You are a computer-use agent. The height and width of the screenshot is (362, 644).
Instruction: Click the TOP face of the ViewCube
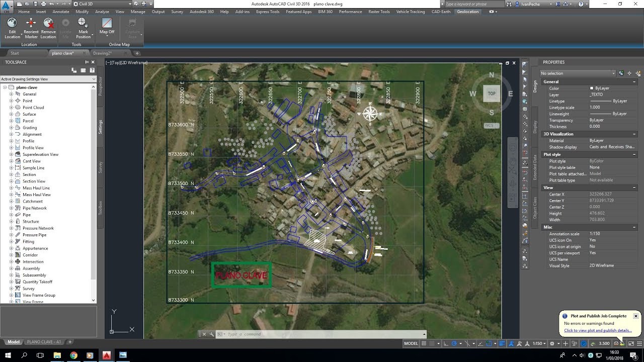492,93
